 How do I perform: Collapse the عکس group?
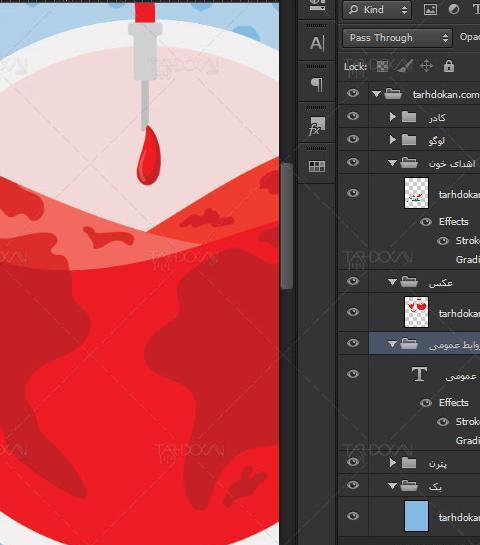(392, 282)
